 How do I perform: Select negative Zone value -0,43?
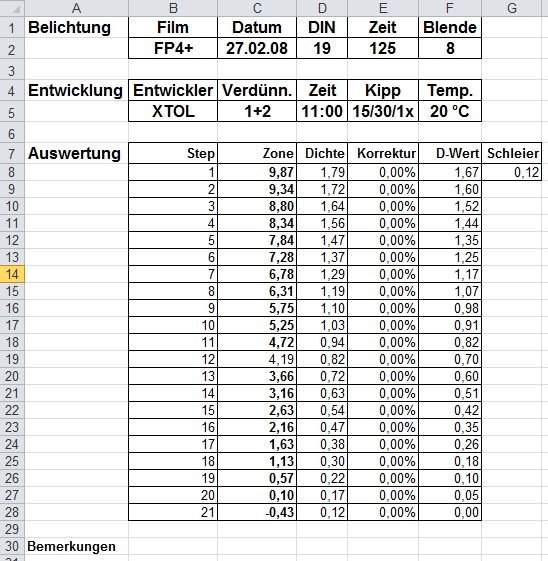tap(257, 512)
